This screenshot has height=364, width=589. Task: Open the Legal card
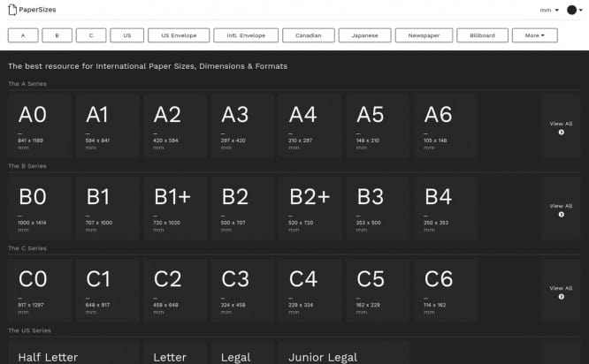click(x=242, y=353)
